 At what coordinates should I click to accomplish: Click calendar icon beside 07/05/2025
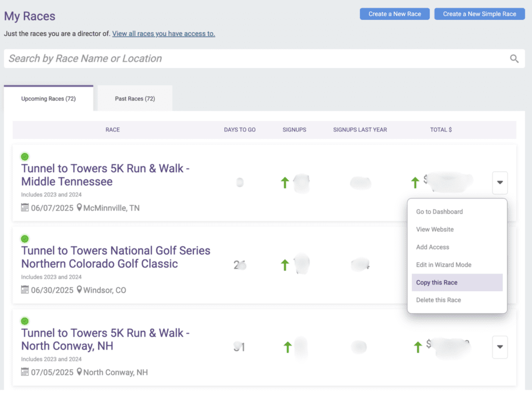(25, 372)
